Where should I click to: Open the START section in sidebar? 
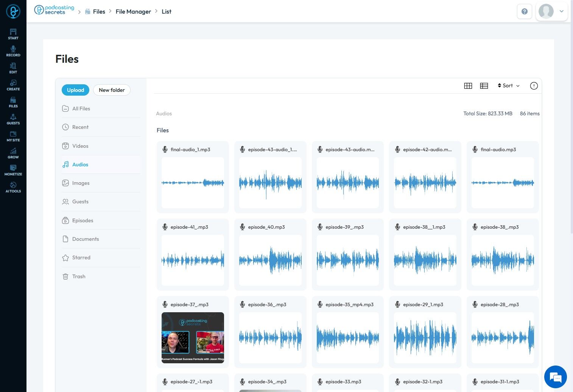point(13,34)
